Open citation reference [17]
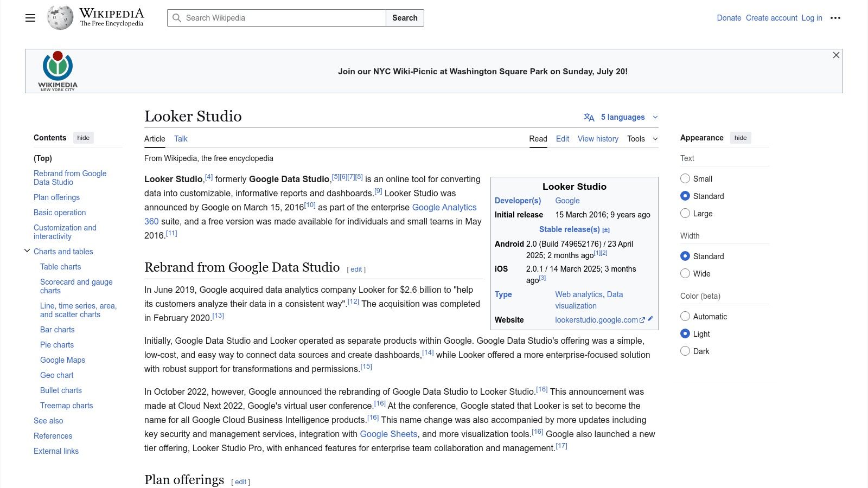The image size is (868, 488). pyautogui.click(x=561, y=446)
